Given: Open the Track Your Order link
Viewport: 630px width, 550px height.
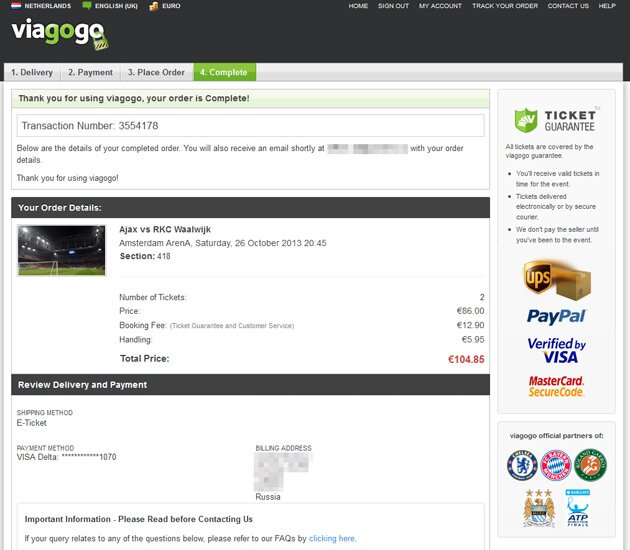Looking at the screenshot, I should click(x=505, y=6).
